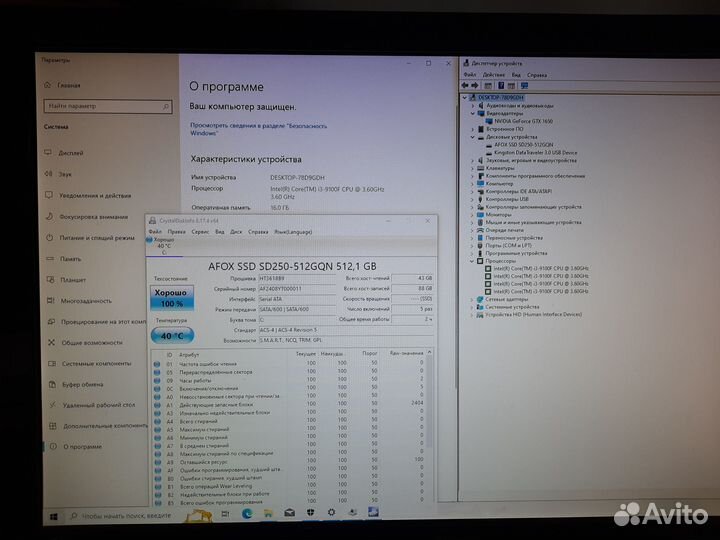Screen dimensions: 720x540
Task: Open Многозадачность settings page
Action: click(x=79, y=301)
